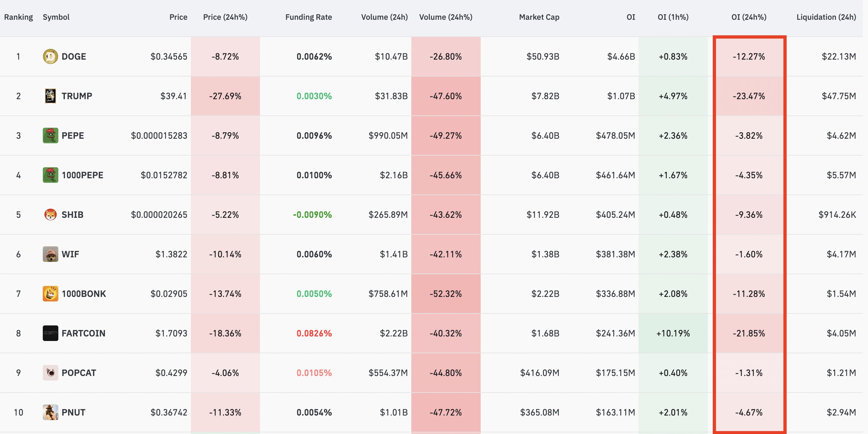Screen dimensions: 868x434
Task: Click the PEPE frog icon
Action: (50, 135)
